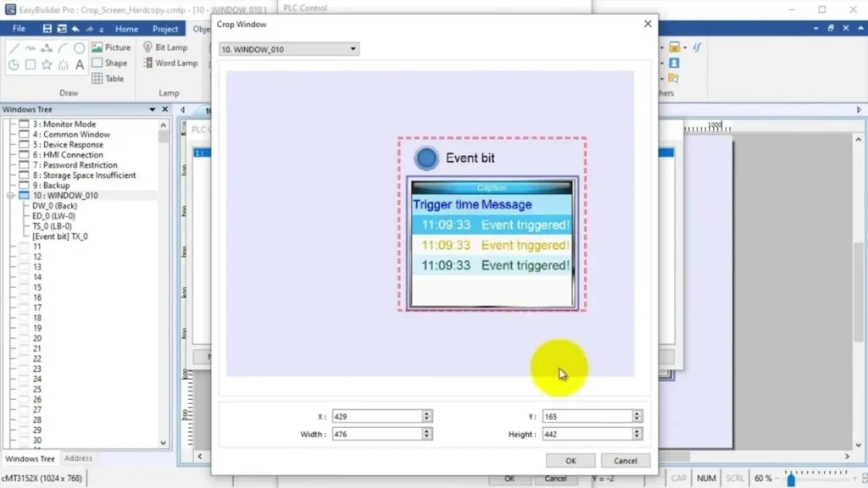Add a Bit Lamp object
868x488 pixels.
click(165, 47)
